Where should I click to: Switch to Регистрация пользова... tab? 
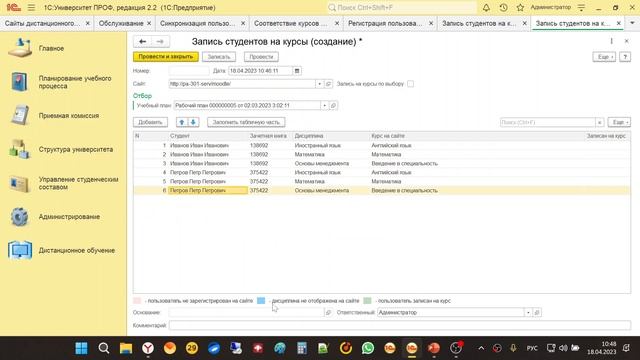coord(385,23)
